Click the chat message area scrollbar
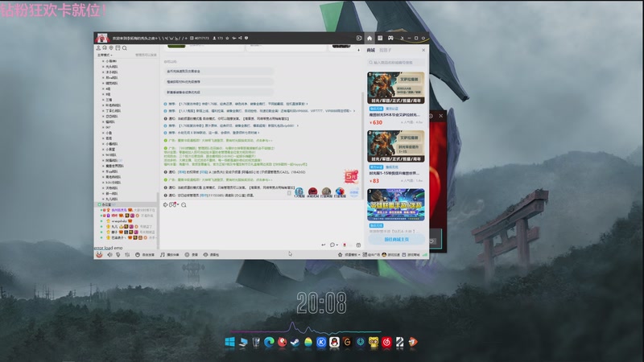 [x=362, y=144]
